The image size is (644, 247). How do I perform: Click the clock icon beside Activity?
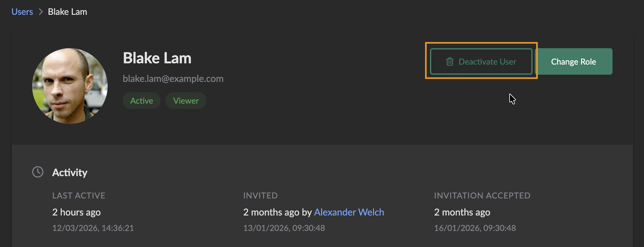pyautogui.click(x=38, y=172)
